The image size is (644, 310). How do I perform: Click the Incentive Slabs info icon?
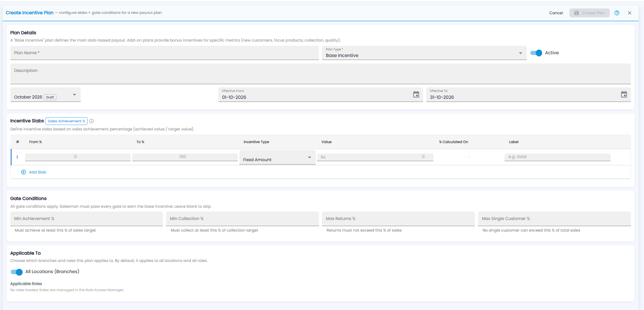click(91, 121)
